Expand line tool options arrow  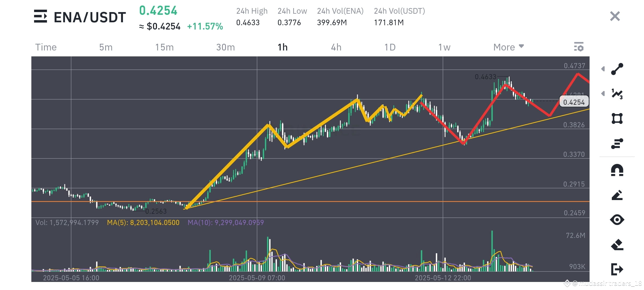(603, 69)
